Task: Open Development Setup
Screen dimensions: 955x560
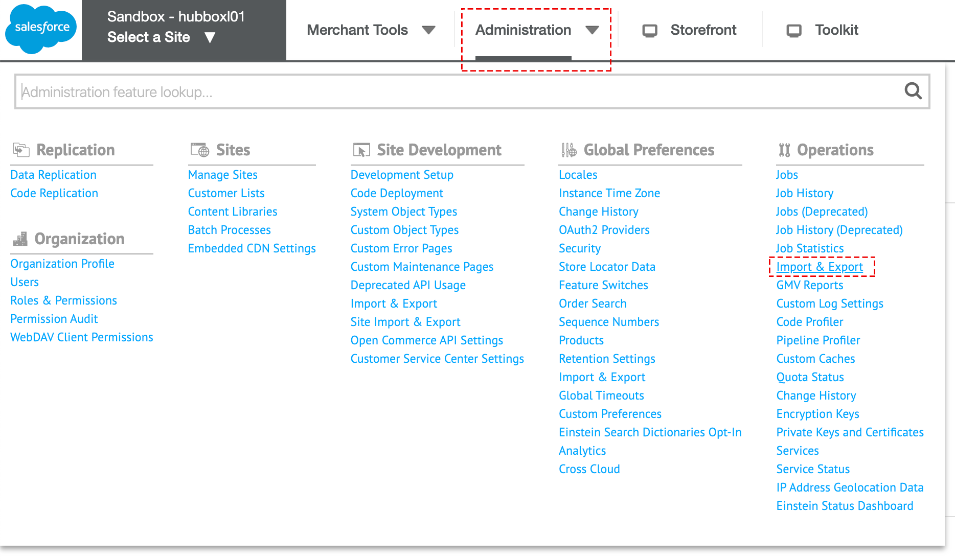Action: pyautogui.click(x=402, y=175)
